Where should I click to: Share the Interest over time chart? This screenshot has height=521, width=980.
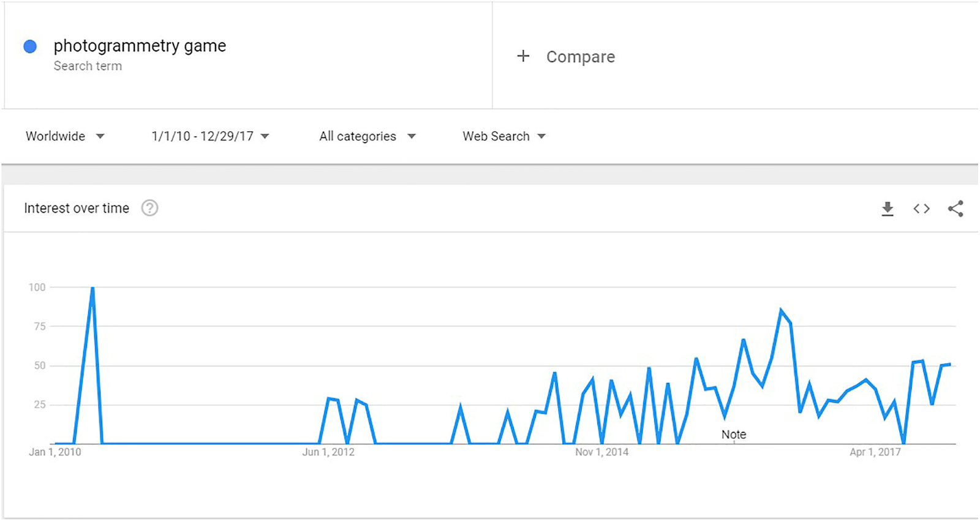[x=956, y=208]
